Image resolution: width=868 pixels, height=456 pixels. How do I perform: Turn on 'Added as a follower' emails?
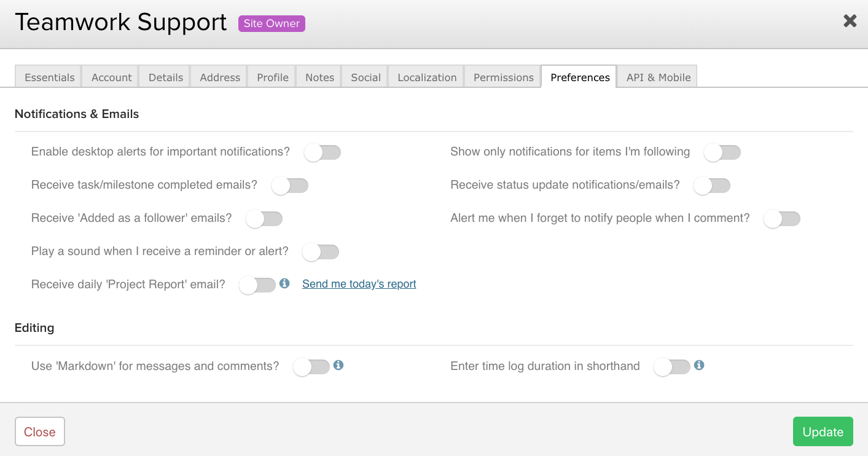click(x=264, y=219)
